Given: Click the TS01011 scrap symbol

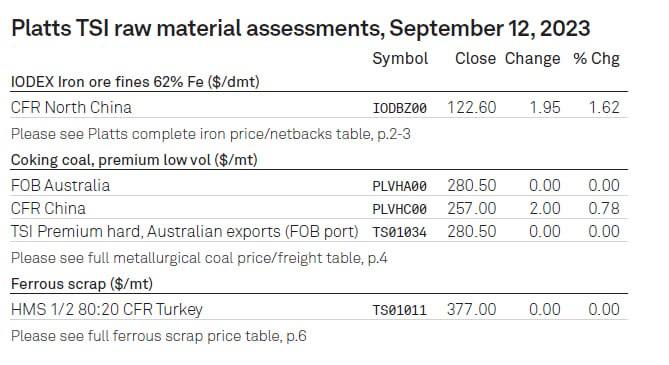Looking at the screenshot, I should (399, 310).
